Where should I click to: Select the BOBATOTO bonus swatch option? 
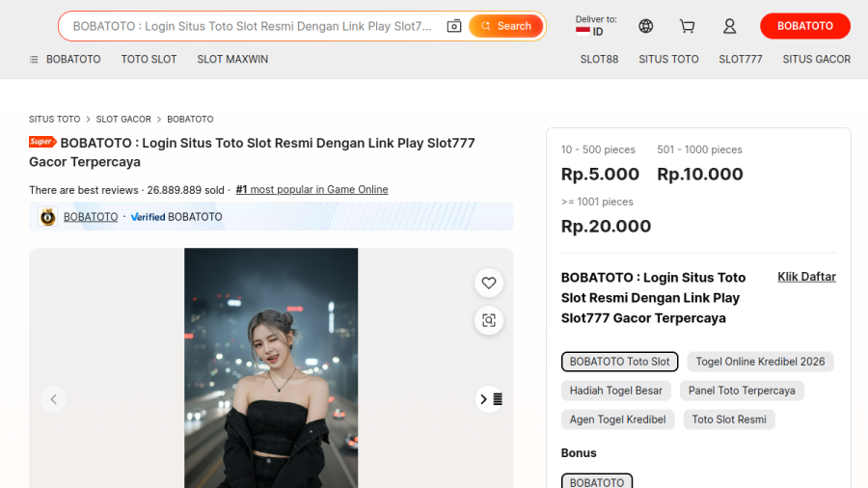597,481
